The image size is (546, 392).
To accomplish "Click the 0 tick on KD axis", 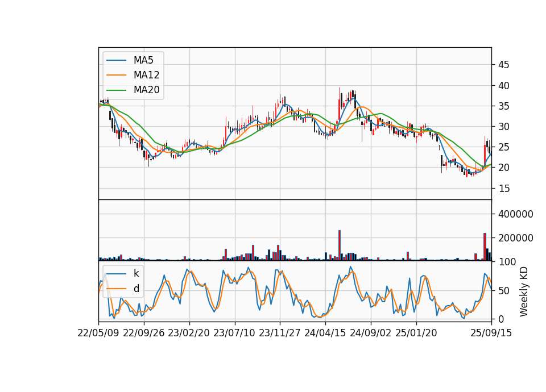I will (500, 319).
